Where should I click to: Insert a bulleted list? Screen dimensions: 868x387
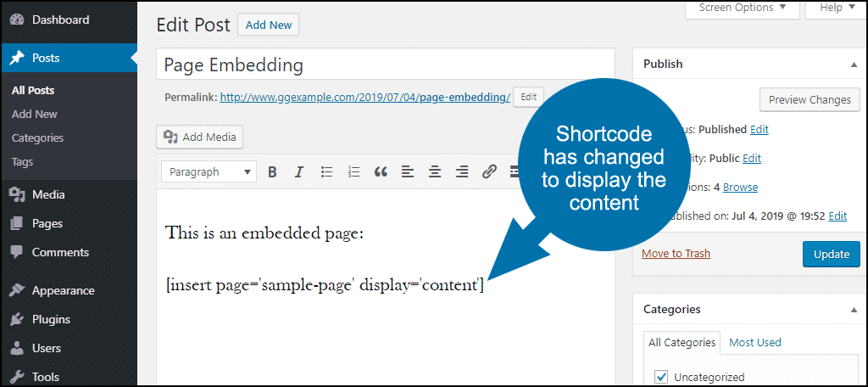click(x=326, y=172)
